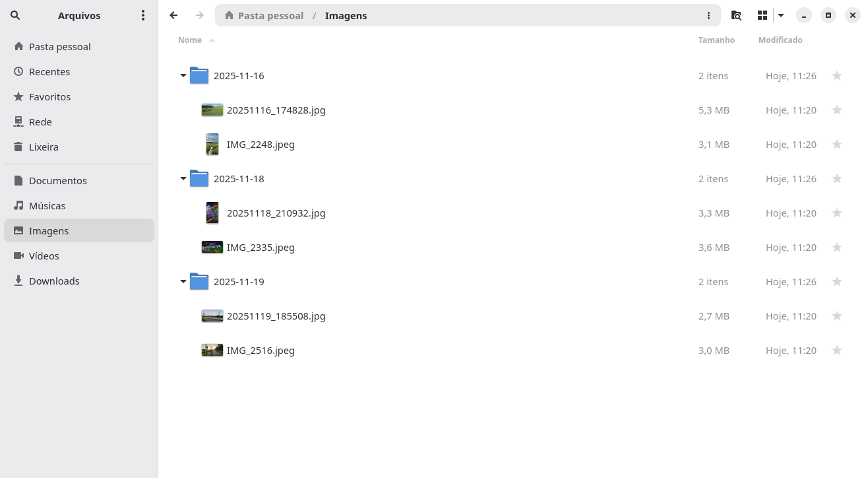Select Recentes in the sidebar
The height and width of the screenshot is (478, 868).
click(x=49, y=71)
